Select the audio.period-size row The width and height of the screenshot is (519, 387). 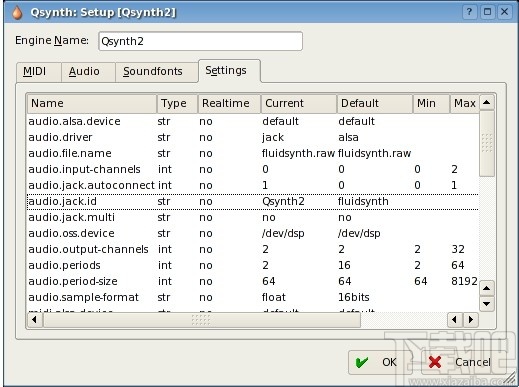253,281
